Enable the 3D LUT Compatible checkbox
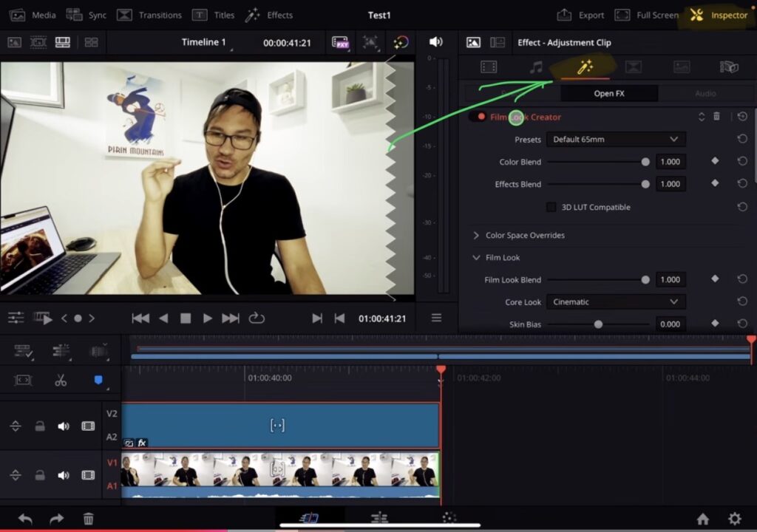Image resolution: width=757 pixels, height=532 pixels. [551, 207]
